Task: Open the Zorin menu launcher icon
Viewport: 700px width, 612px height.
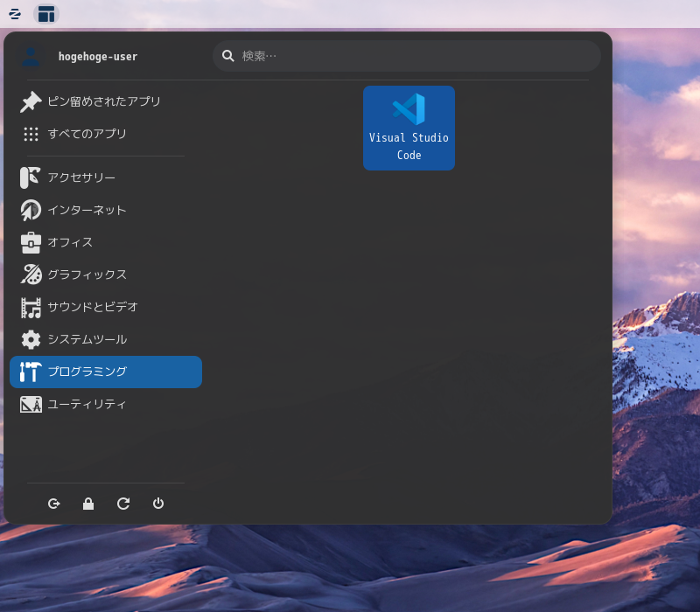Action: pos(15,14)
